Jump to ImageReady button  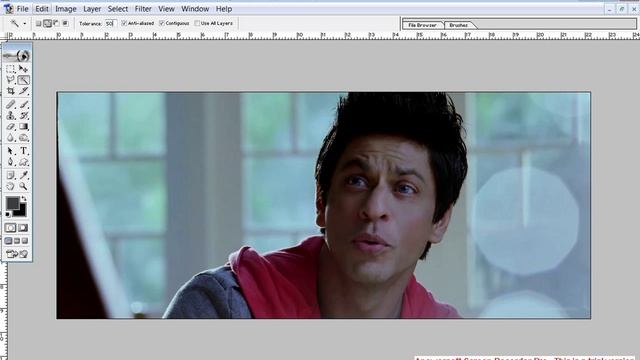point(17,254)
